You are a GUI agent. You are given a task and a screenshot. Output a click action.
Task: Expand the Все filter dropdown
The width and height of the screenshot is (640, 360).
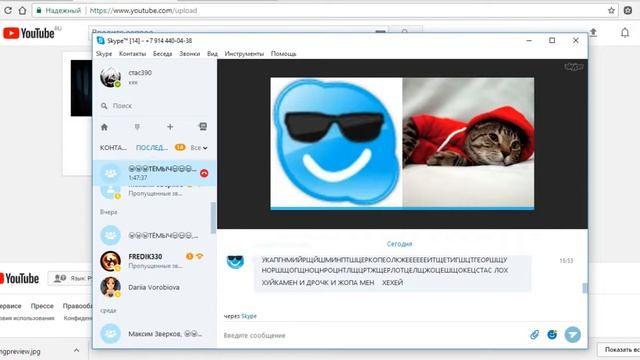[x=199, y=148]
